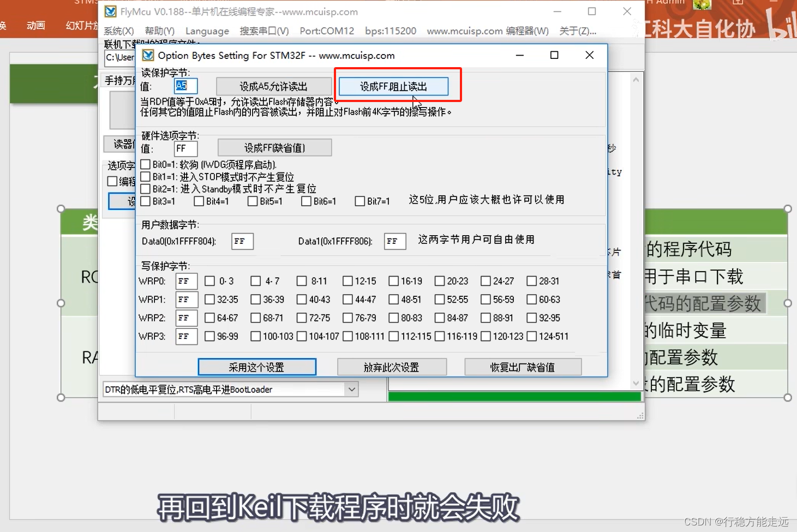The height and width of the screenshot is (532, 797).
Task: Check the Bit7=1 checkbox
Action: tap(359, 201)
